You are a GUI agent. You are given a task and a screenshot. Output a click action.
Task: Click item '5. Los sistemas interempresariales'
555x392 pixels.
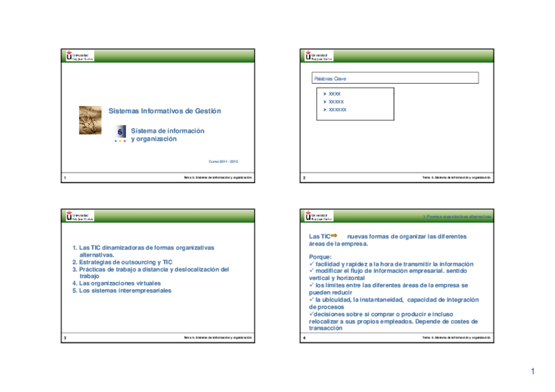pyautogui.click(x=122, y=291)
